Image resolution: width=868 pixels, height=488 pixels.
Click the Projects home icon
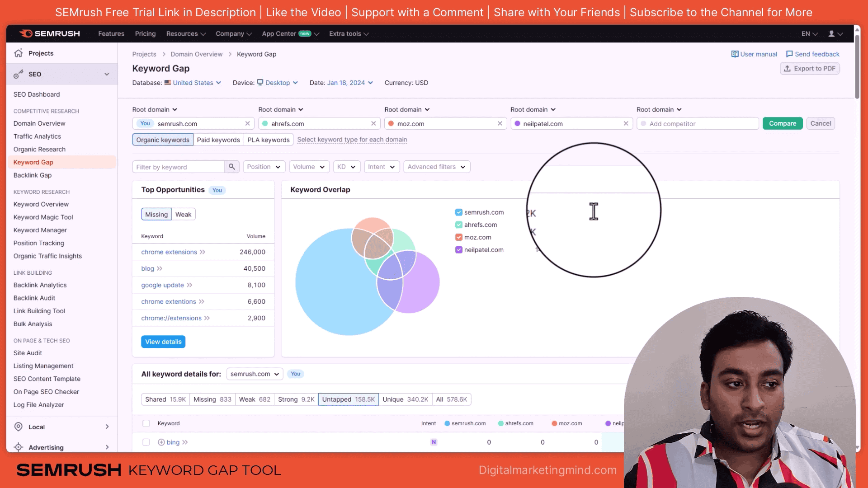click(x=18, y=53)
